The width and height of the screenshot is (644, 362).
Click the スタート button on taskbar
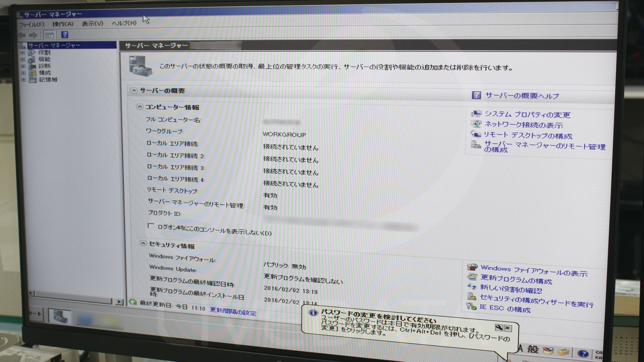click(x=36, y=314)
